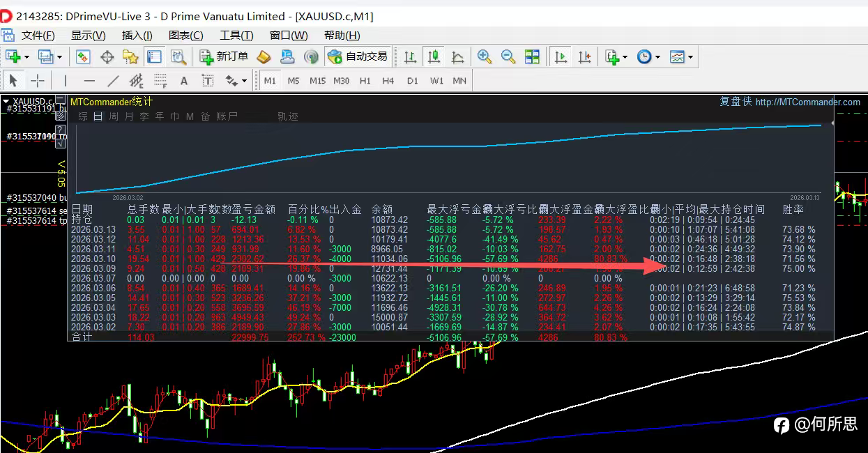868x453 pixels.
Task: Click the signals person icon beside MetaEditor
Action: (287, 56)
